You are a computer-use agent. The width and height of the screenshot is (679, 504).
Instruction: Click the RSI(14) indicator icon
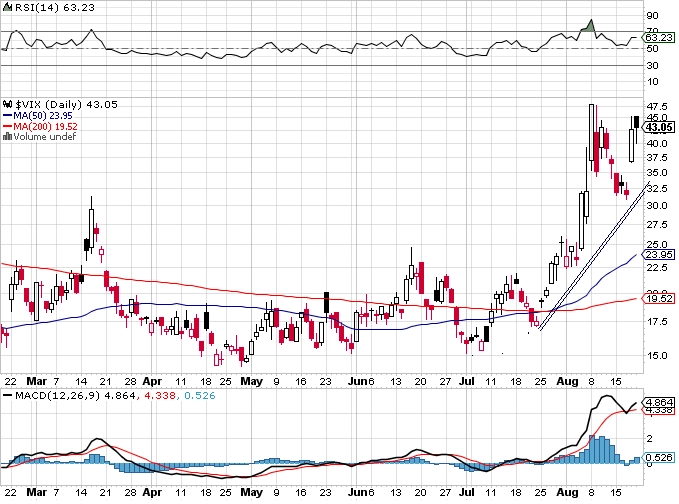tap(7, 7)
